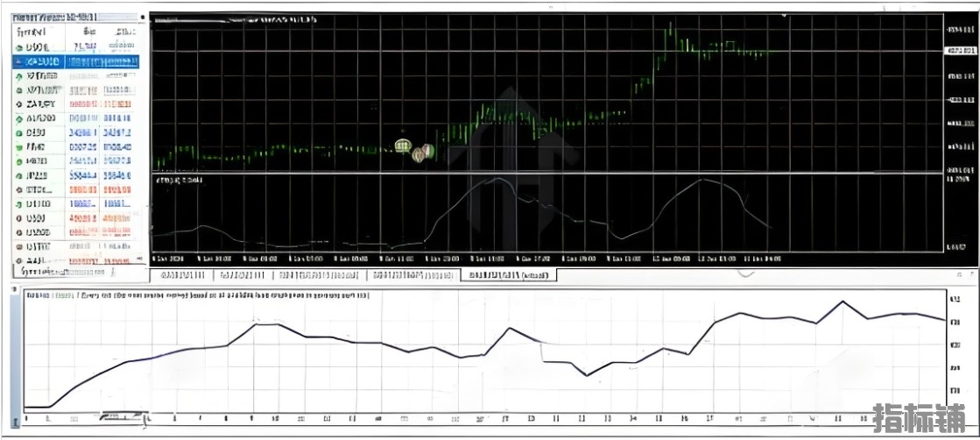Click the current price label on chart axis
Viewport: 980px width, 440px height.
point(961,51)
